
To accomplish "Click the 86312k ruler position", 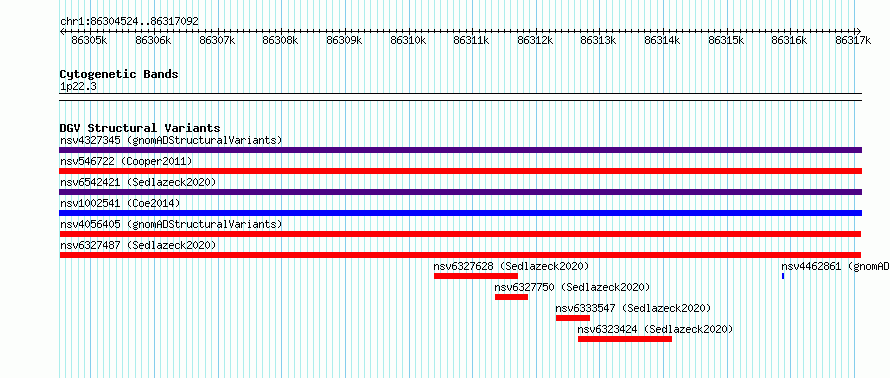I will [x=535, y=40].
